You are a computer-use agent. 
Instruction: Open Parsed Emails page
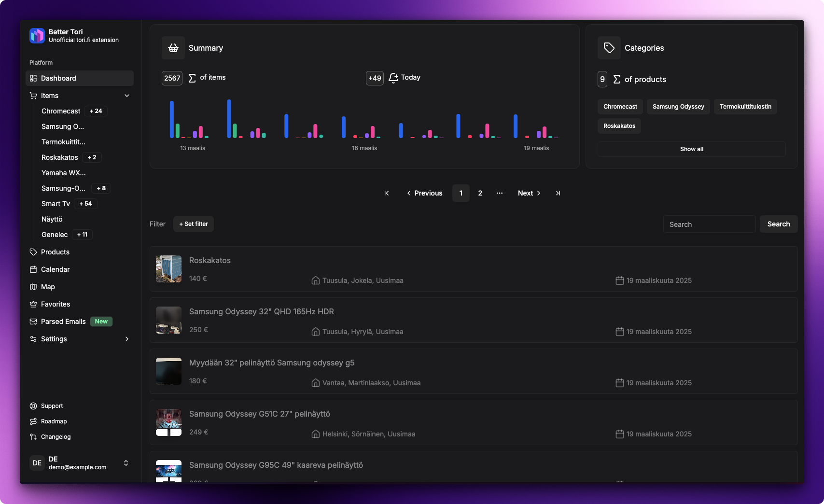80,322
